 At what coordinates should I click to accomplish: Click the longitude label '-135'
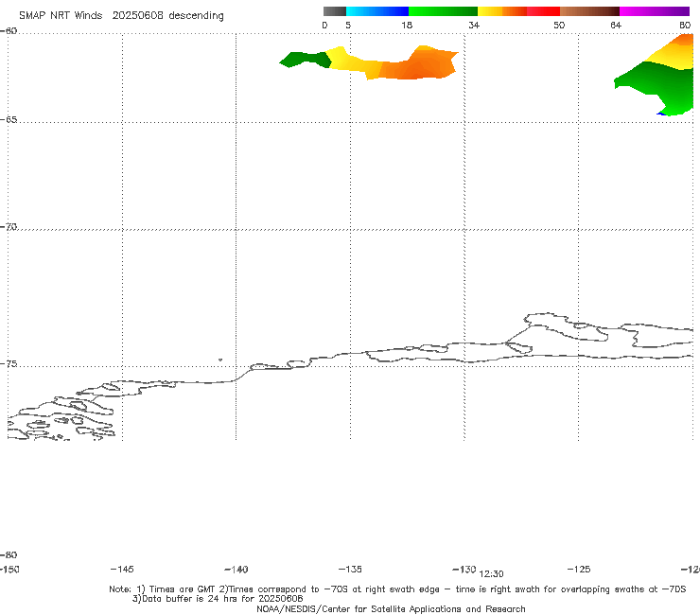[x=350, y=570]
